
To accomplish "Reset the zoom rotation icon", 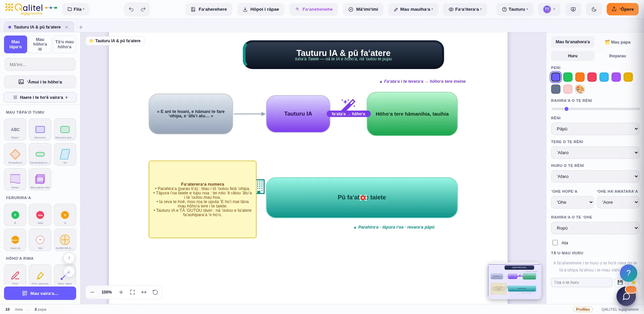I will (155, 292).
